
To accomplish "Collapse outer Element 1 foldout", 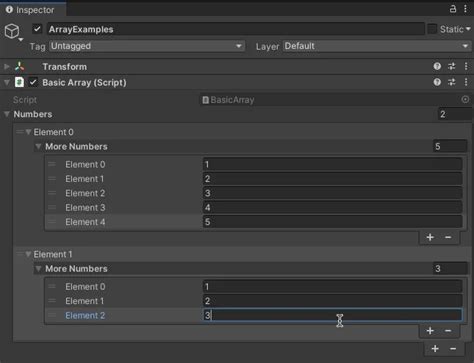I will (x=28, y=254).
